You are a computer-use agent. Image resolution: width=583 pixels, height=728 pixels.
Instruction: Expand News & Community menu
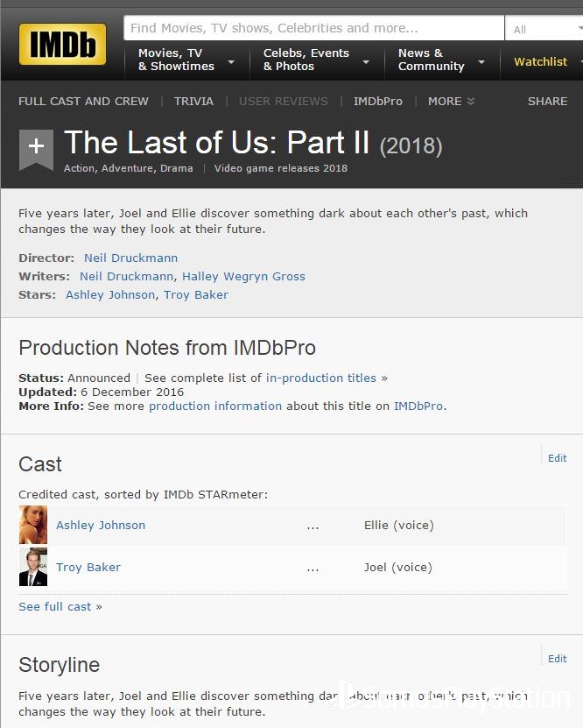pos(441,60)
